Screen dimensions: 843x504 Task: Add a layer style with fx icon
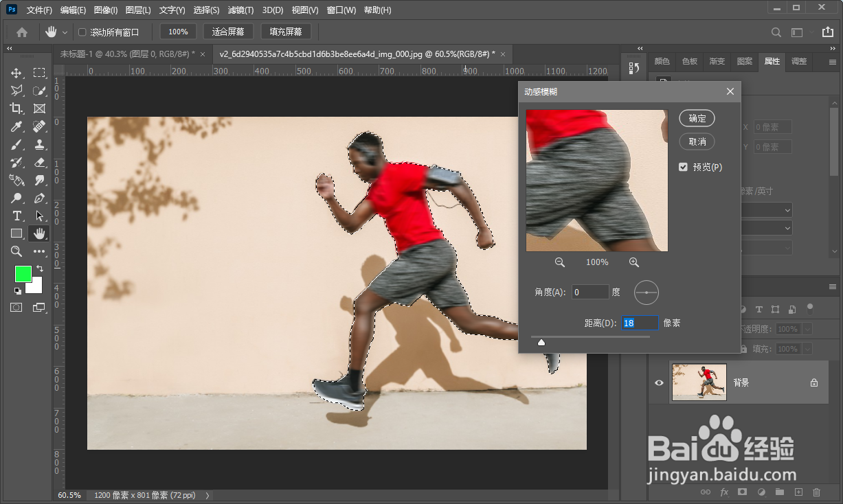tap(724, 492)
